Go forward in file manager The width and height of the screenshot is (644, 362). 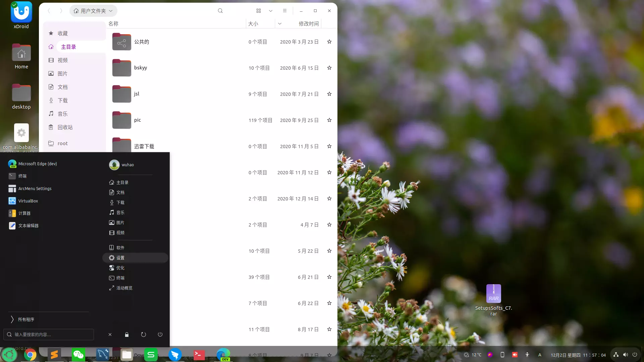61,11
